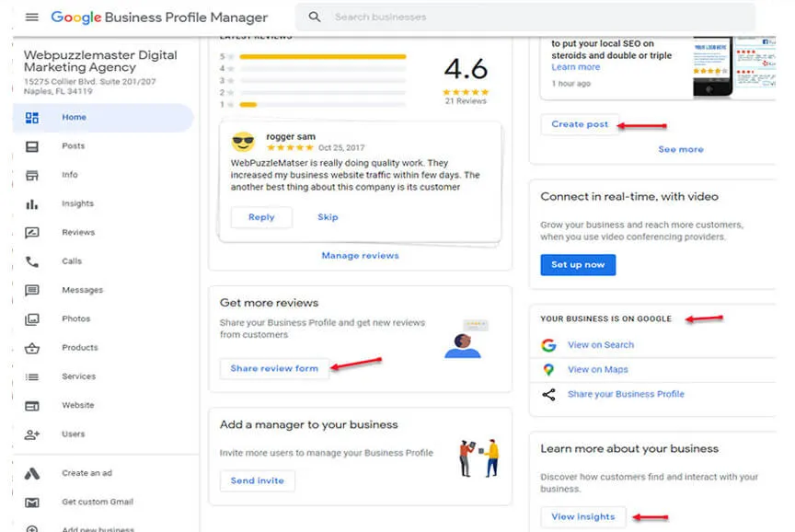Open Photos in the sidebar
This screenshot has width=795, height=532.
coord(103,319)
